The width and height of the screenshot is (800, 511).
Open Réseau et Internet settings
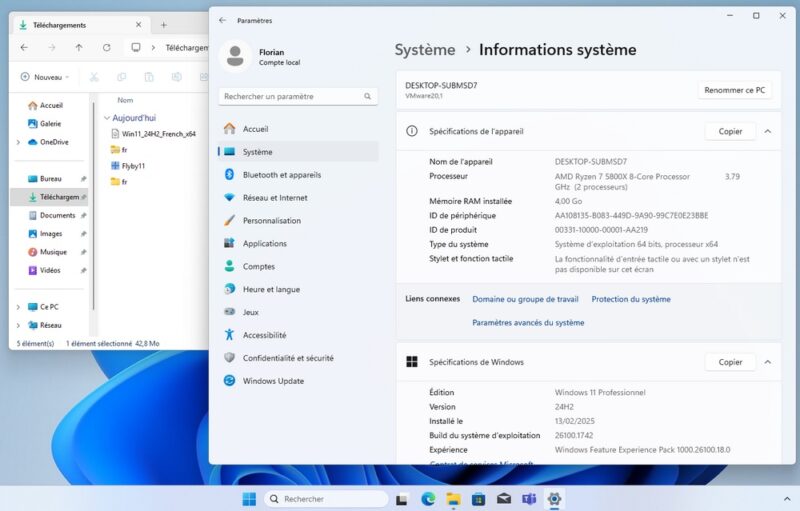point(275,198)
